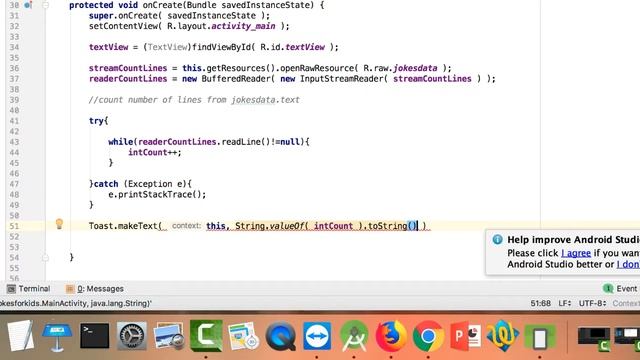Open Keynote from the dock
Image resolution: width=640 pixels, height=360 pixels.
coord(57,336)
